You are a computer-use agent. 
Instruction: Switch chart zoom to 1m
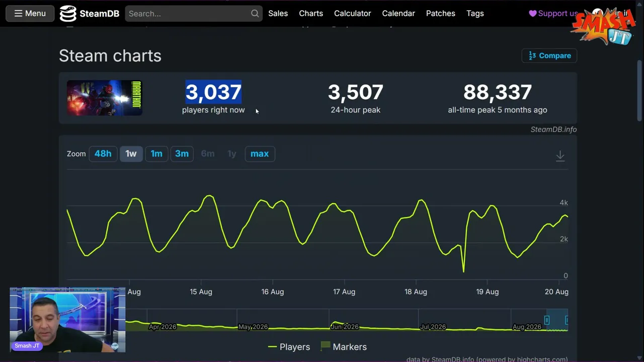pyautogui.click(x=156, y=154)
